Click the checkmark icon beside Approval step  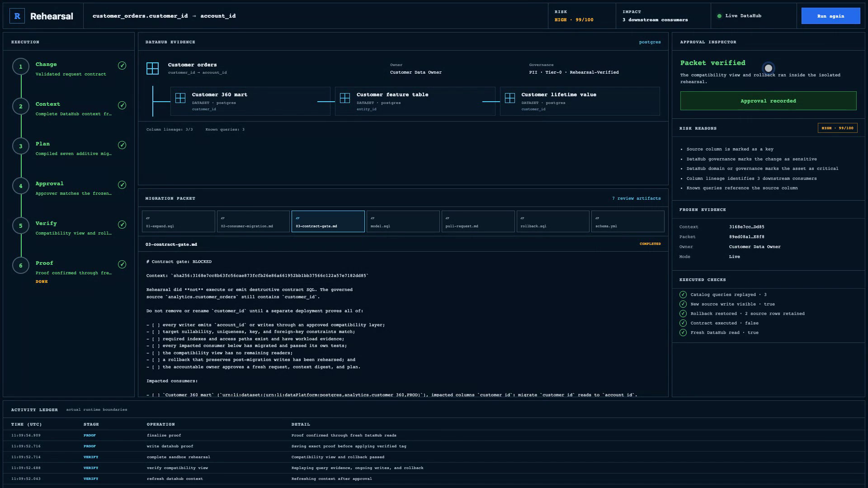point(122,185)
